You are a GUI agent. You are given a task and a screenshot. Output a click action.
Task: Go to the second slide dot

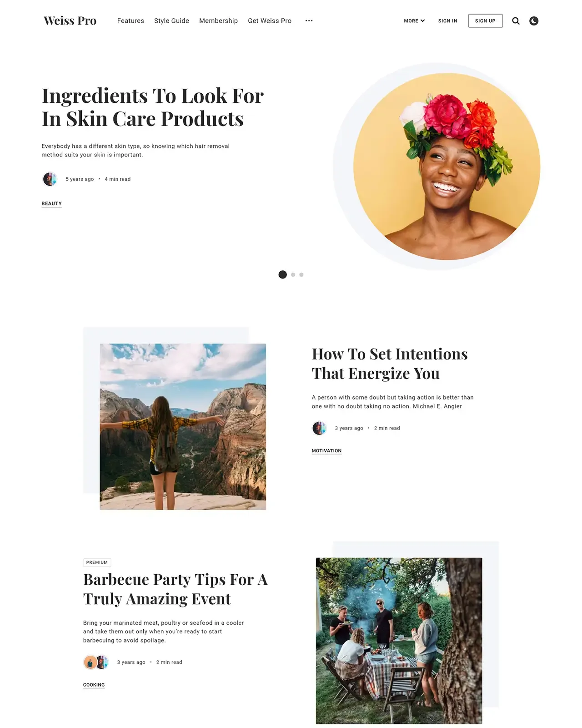293,275
